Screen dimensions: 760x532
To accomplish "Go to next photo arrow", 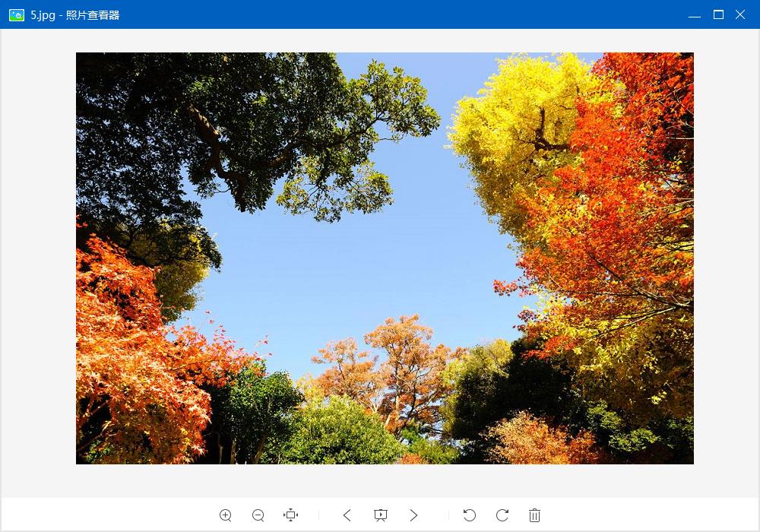I will click(x=413, y=515).
